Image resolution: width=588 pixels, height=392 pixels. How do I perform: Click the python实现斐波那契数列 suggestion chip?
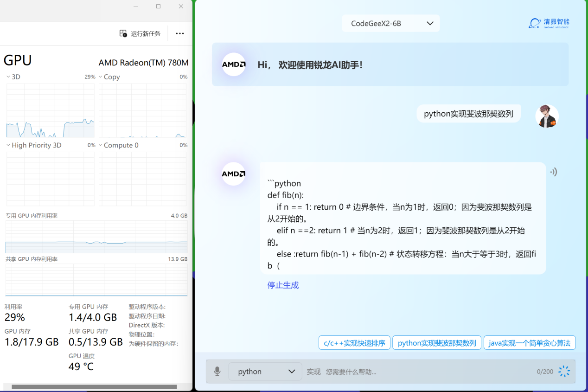pos(436,342)
